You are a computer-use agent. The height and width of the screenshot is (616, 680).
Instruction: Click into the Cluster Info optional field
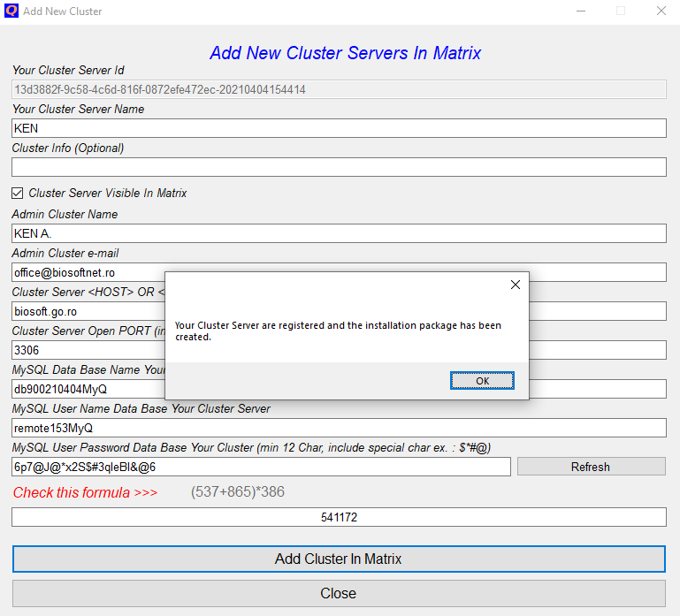coord(339,167)
